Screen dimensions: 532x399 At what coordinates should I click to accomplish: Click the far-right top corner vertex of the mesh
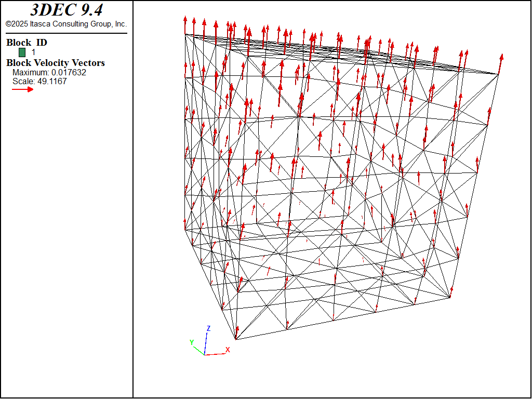pos(498,74)
